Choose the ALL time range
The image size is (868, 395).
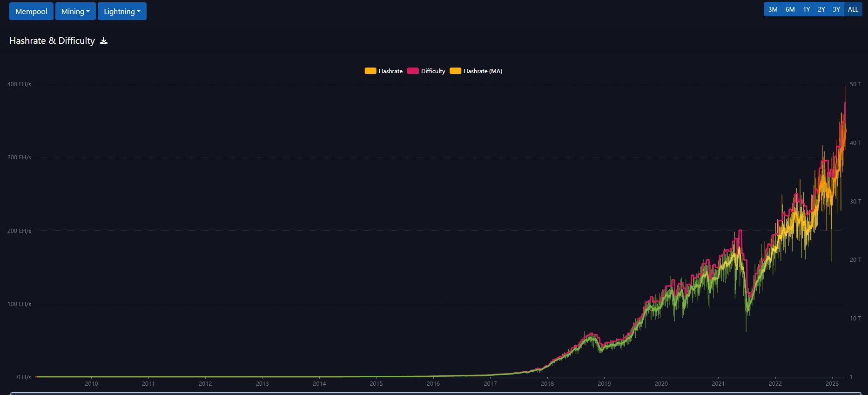click(x=853, y=9)
